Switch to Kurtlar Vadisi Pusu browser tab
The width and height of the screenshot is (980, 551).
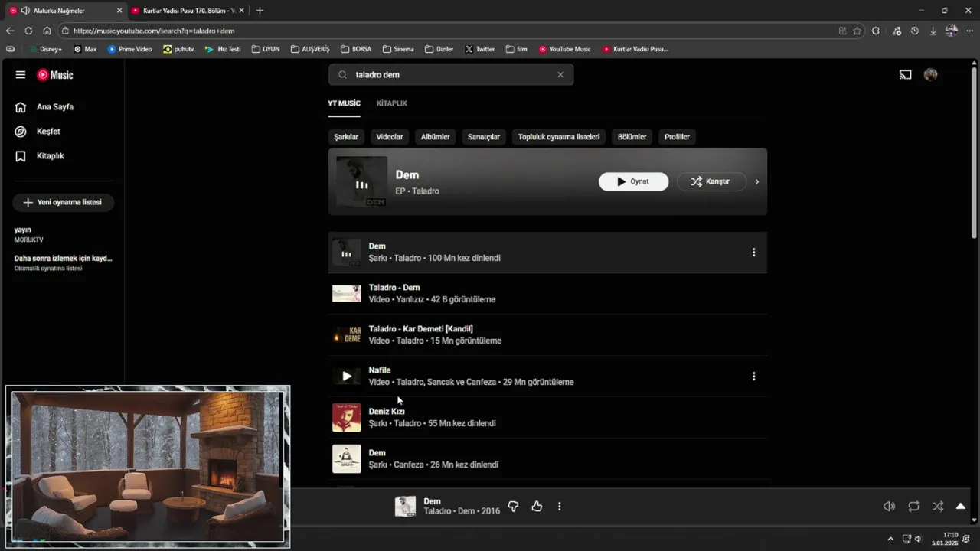pos(187,11)
